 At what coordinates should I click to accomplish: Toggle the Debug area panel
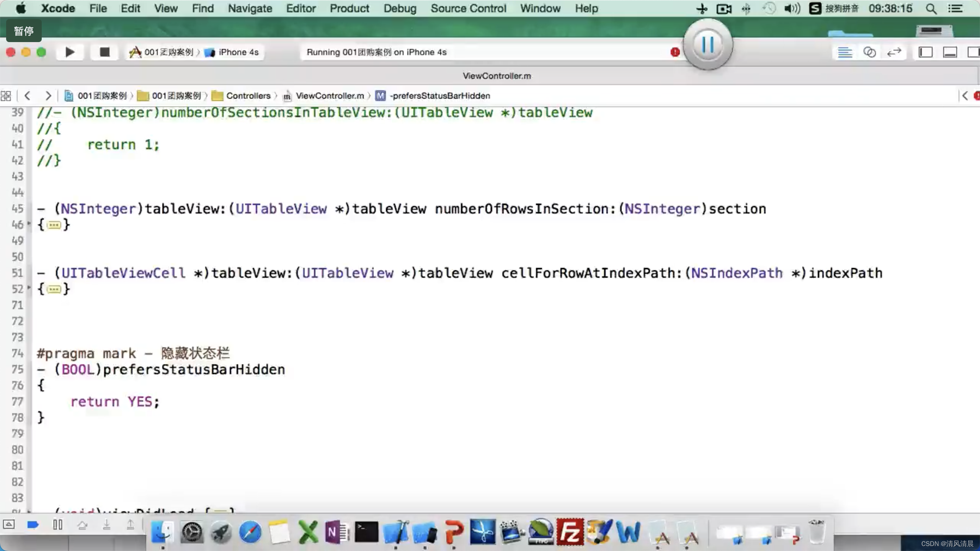(950, 52)
